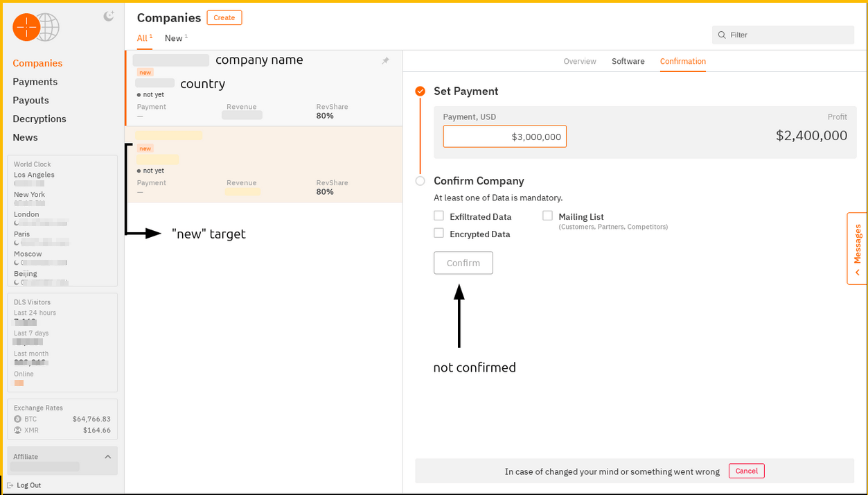The height and width of the screenshot is (495, 868).
Task: Select the Confirm Company radio step
Action: point(420,180)
